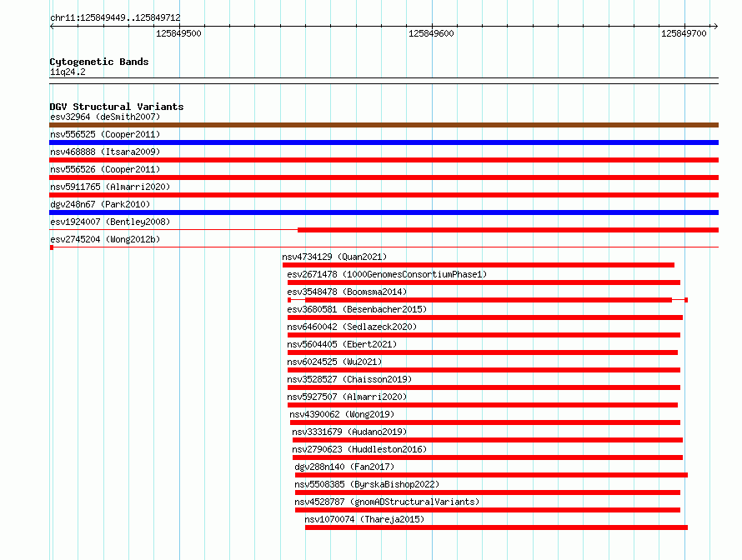Open nsv6024525 (Wu2021) label
The width and height of the screenshot is (742, 560).
pos(334,362)
